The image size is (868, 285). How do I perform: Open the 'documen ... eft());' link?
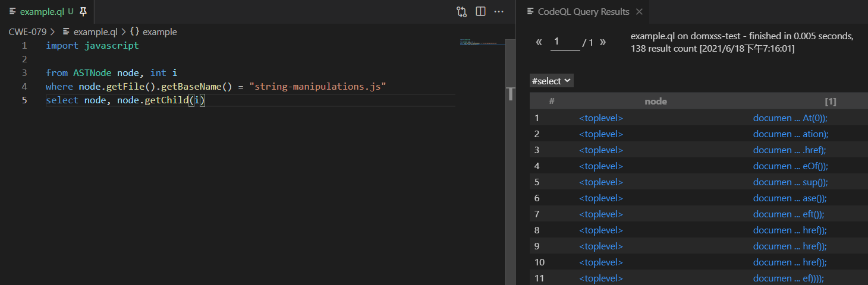point(788,214)
